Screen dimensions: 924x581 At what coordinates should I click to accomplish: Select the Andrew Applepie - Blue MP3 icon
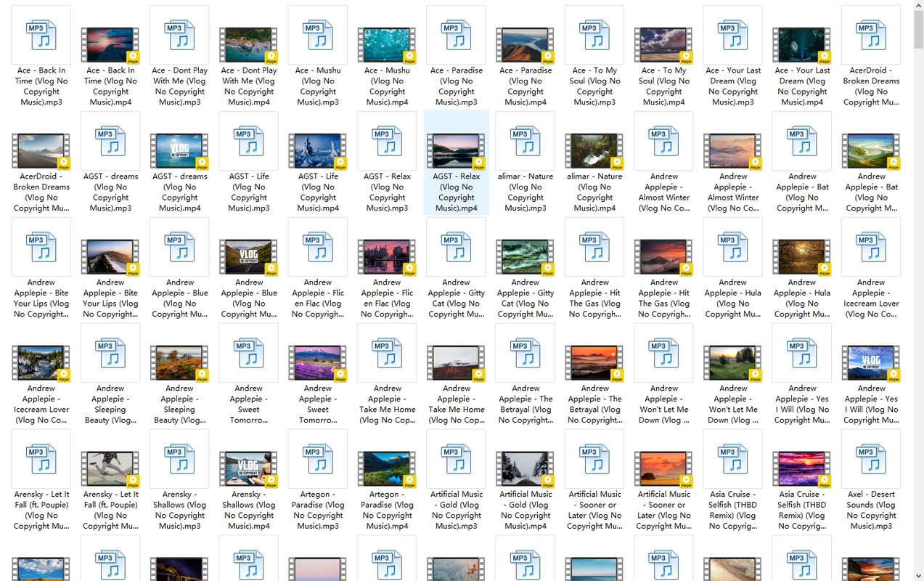point(180,247)
